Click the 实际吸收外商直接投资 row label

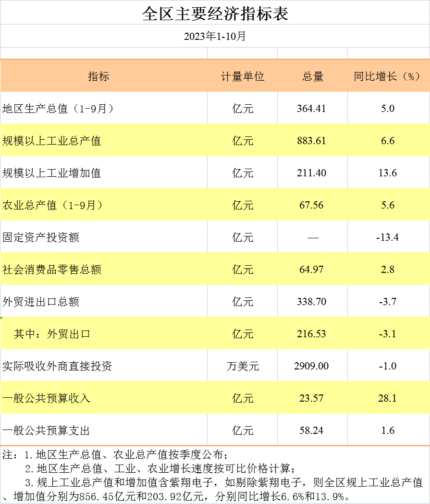pos(57,366)
